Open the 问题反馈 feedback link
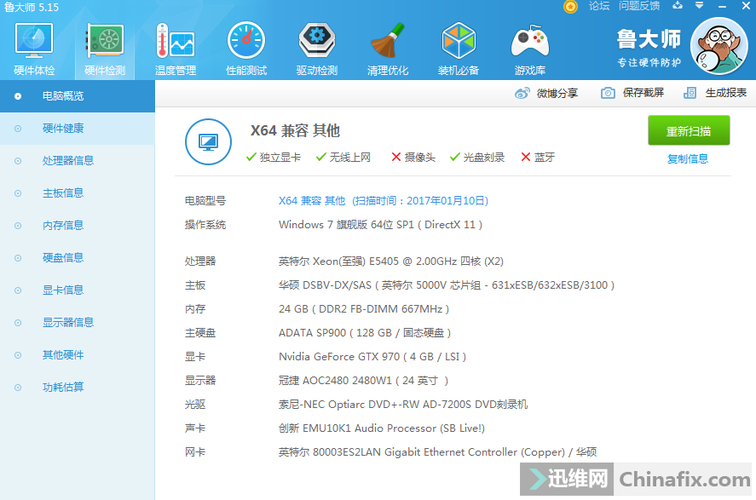 tap(639, 6)
